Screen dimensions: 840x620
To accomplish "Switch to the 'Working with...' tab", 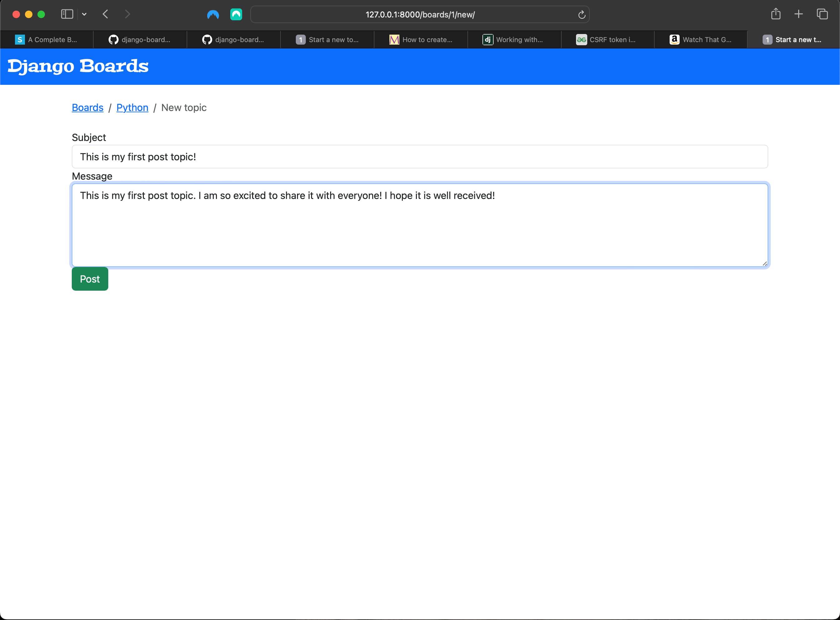I will tap(514, 39).
